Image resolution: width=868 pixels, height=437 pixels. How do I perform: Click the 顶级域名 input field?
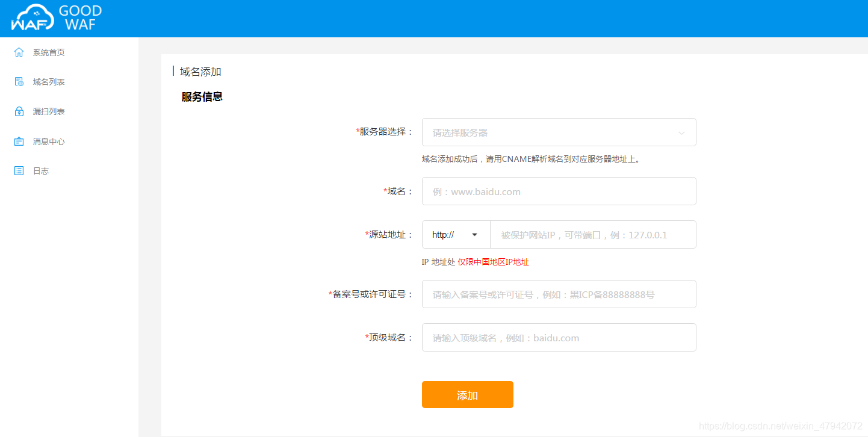coord(559,338)
